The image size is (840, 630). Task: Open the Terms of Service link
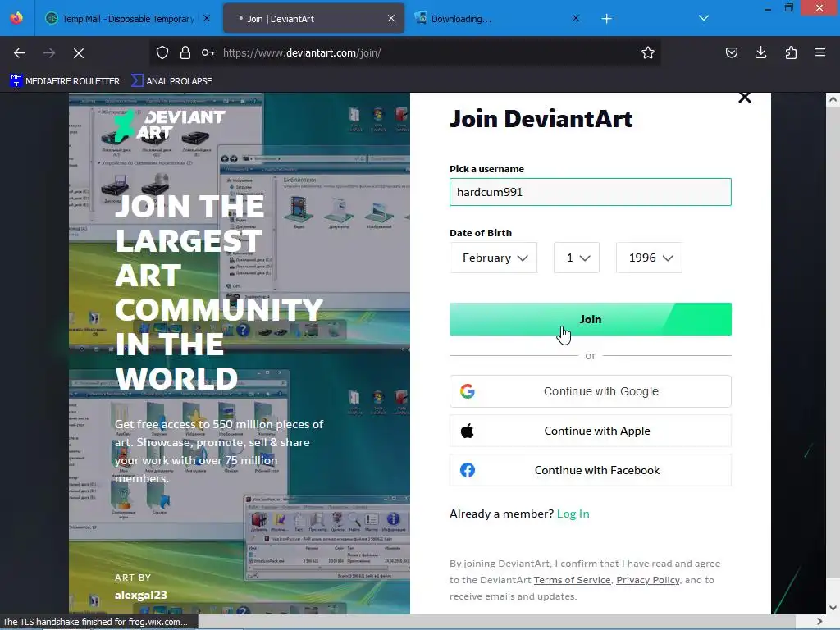coord(572,580)
